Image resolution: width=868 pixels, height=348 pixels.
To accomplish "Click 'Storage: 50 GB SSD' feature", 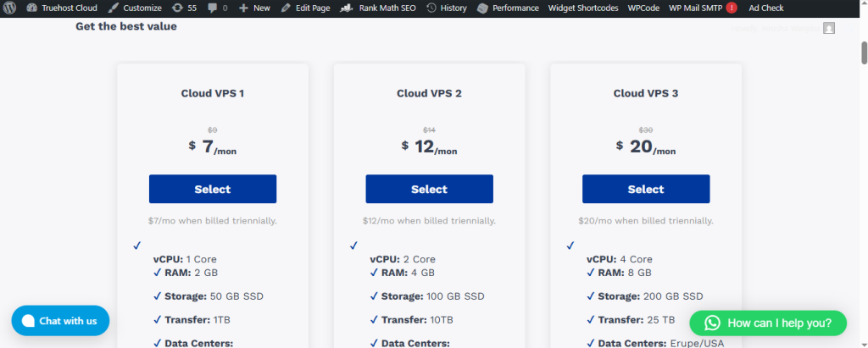I will [209, 296].
